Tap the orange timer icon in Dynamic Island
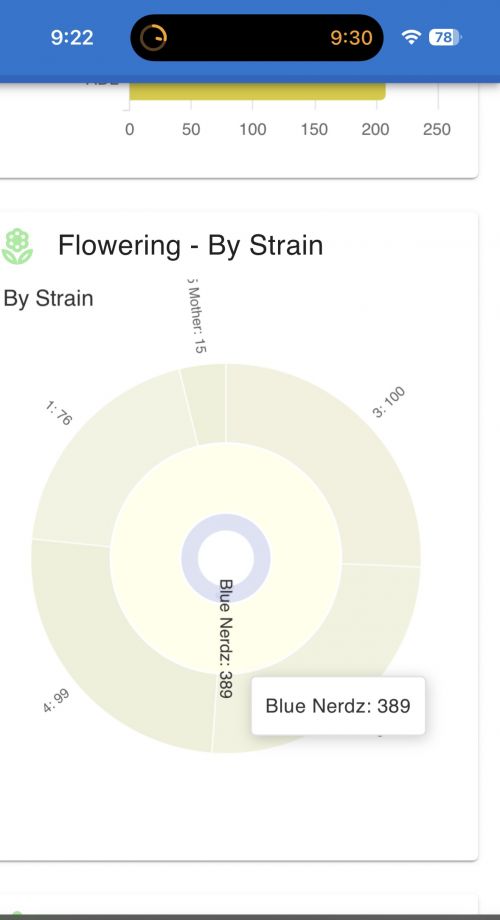The image size is (500, 920). pyautogui.click(x=153, y=38)
